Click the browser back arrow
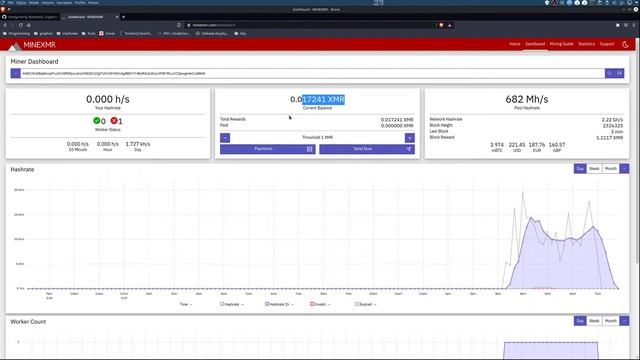The image size is (640, 360). 5,25
